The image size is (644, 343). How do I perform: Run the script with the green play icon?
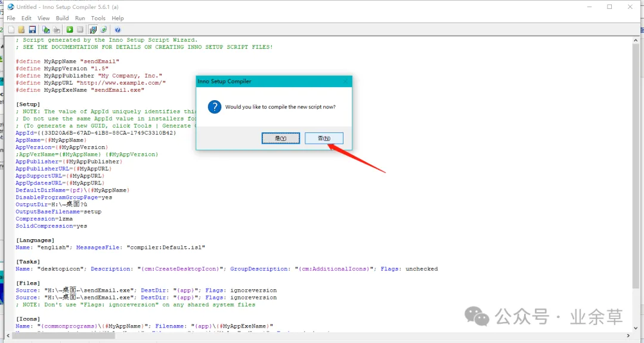pyautogui.click(x=70, y=30)
